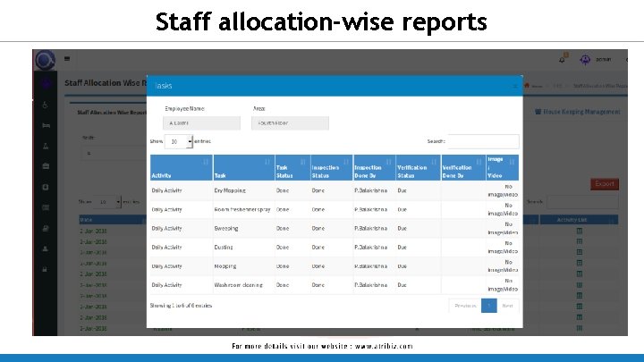Open the modal's show entries dropdown
The height and width of the screenshot is (362, 644).
point(179,141)
